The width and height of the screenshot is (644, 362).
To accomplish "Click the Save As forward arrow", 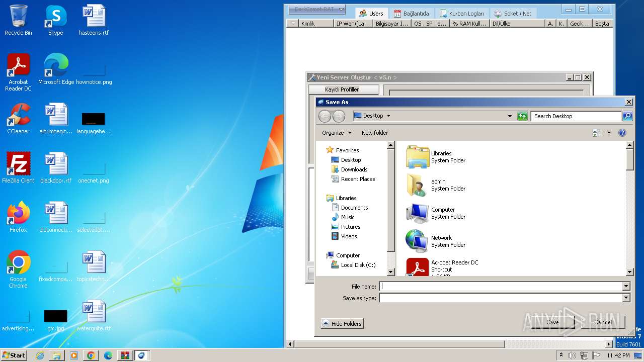I will 339,116.
